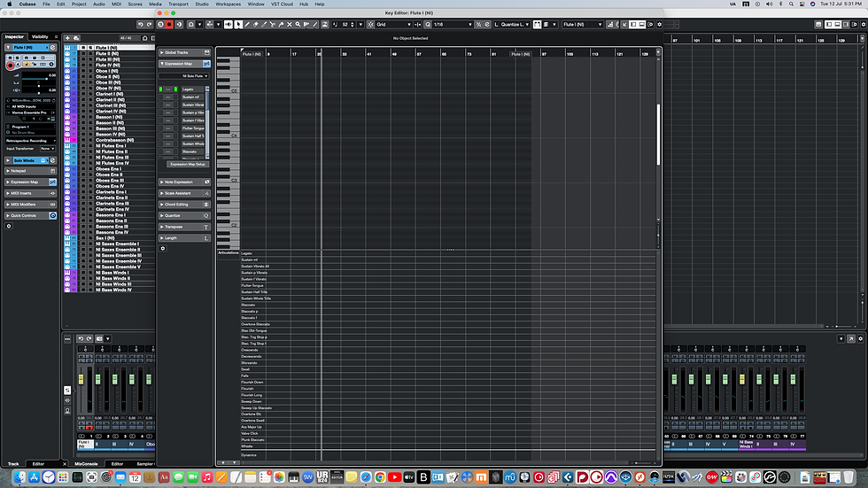Select the Sax I (NI) track
Viewport: 868px width, 488px height.
105,238
